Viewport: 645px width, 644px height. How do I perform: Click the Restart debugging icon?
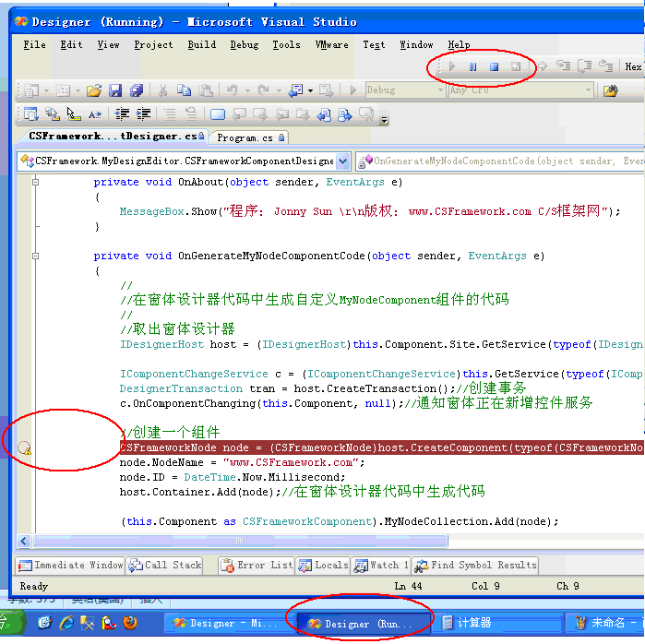pos(516,66)
